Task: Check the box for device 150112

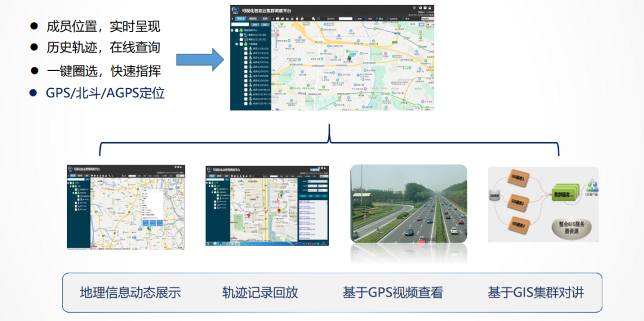Action: click(x=246, y=94)
